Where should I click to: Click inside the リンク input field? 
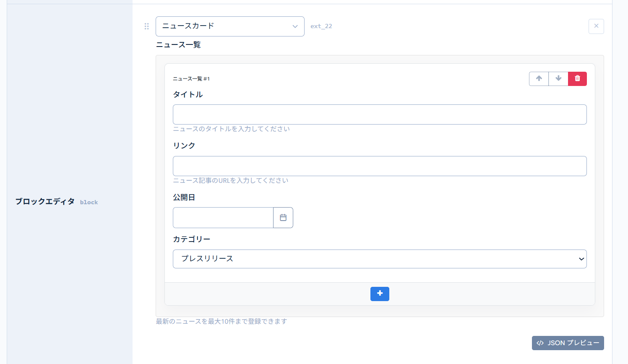[380, 166]
